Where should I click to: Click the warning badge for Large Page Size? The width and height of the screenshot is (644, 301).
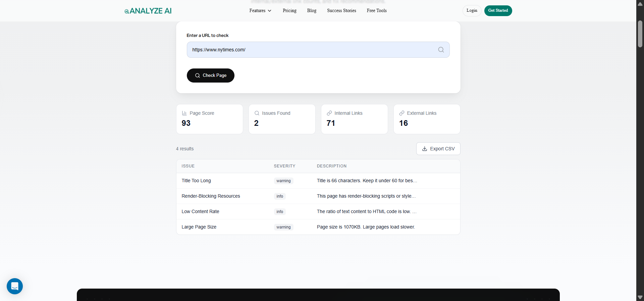tap(283, 227)
